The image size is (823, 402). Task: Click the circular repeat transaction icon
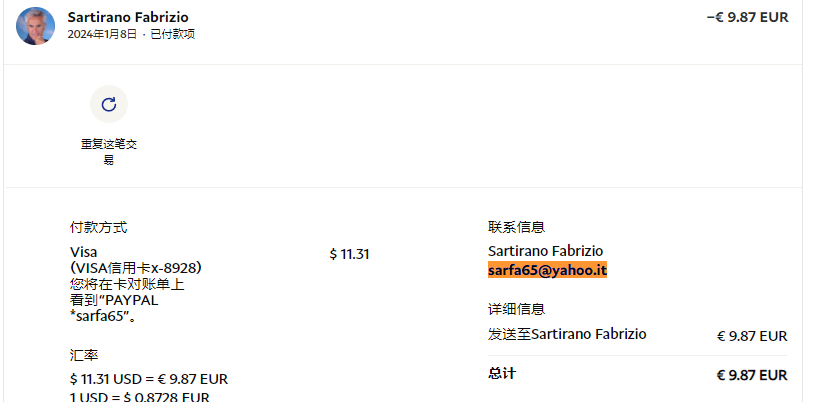(109, 104)
